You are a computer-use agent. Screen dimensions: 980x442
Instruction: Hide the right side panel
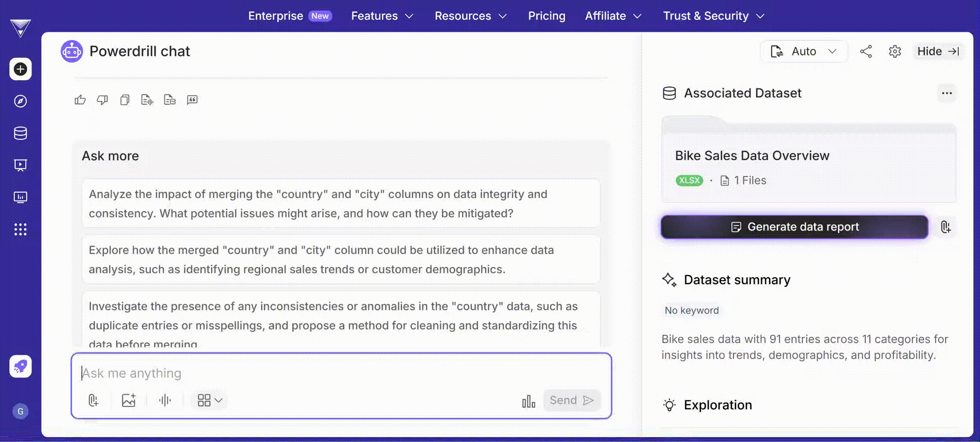tap(938, 52)
